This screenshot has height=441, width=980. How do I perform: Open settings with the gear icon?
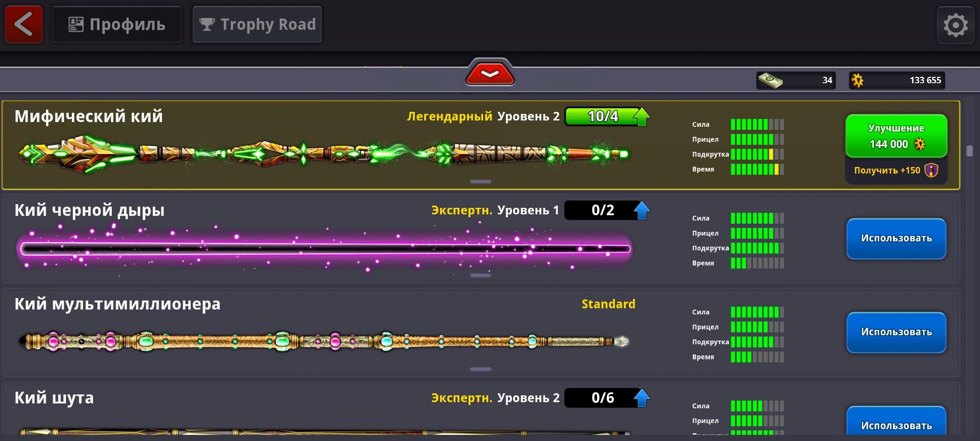point(955,25)
